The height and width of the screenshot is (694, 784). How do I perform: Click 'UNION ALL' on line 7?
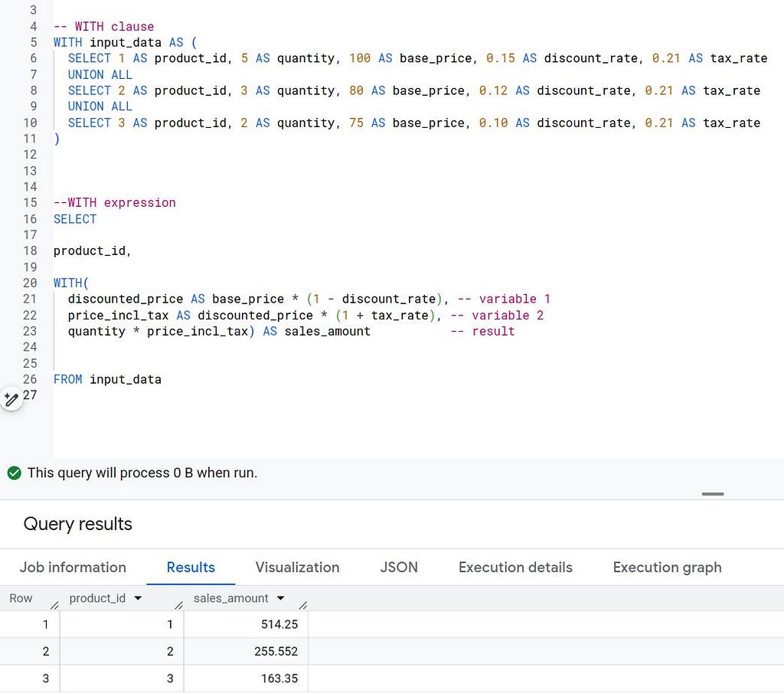point(100,74)
